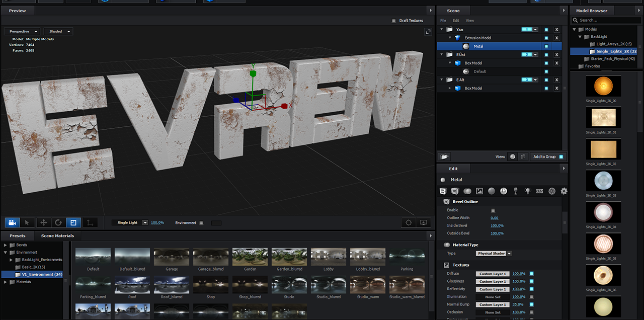644x320 pixels.
Task: Activate the move gizmo tool
Action: click(43, 222)
